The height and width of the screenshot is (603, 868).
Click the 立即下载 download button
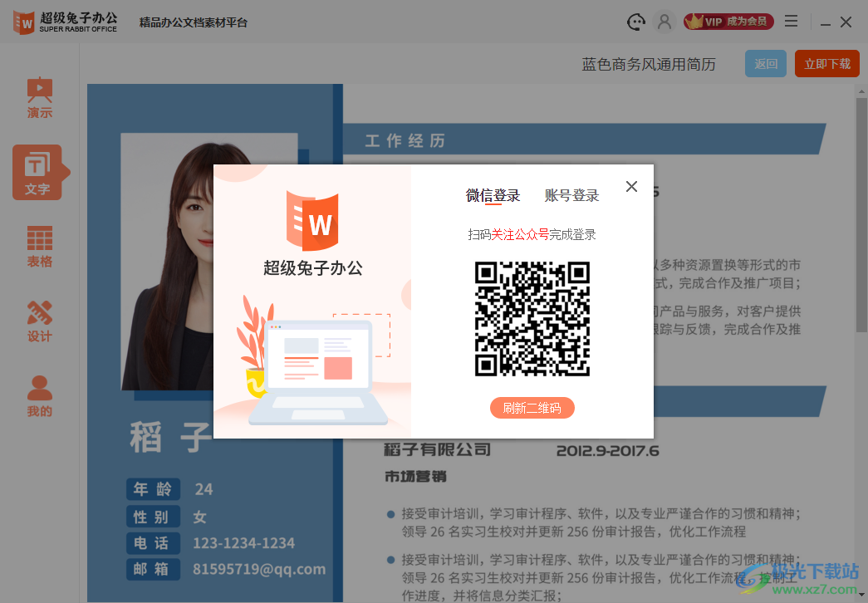click(x=827, y=63)
